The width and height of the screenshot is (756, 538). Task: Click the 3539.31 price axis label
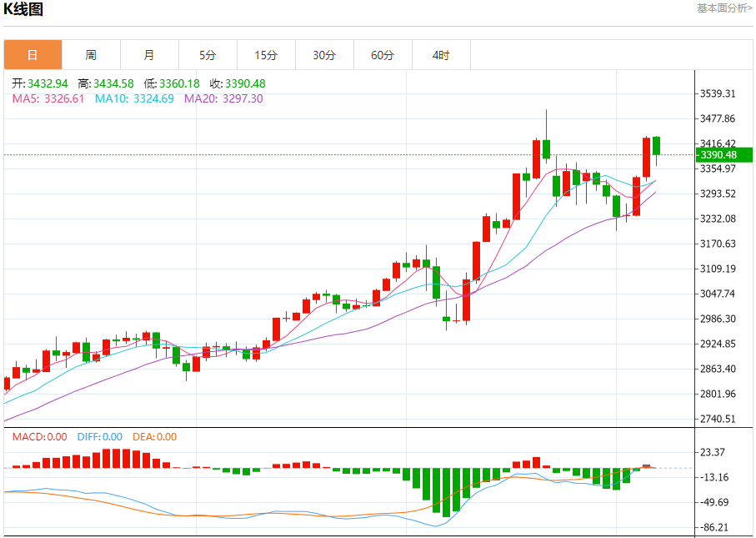click(718, 93)
